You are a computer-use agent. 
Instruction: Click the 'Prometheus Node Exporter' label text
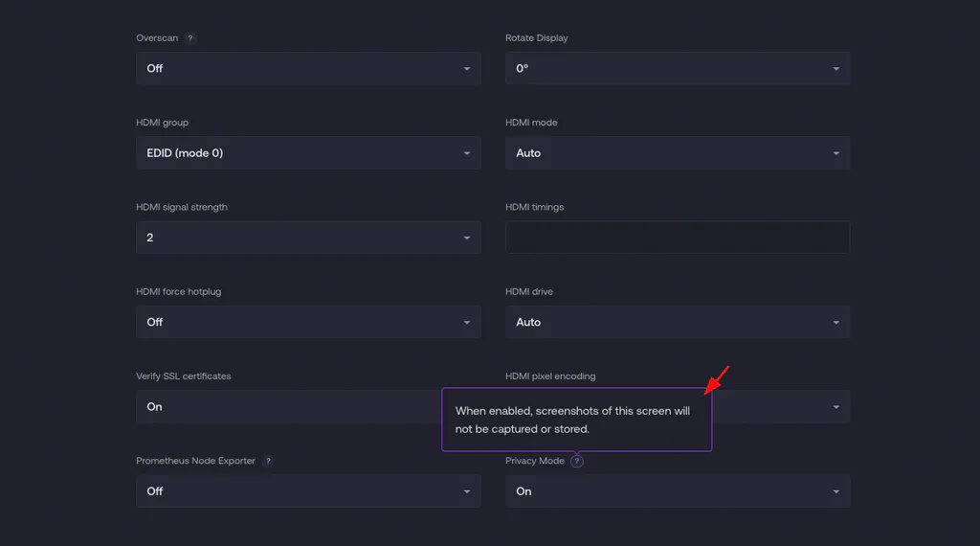[x=195, y=461]
